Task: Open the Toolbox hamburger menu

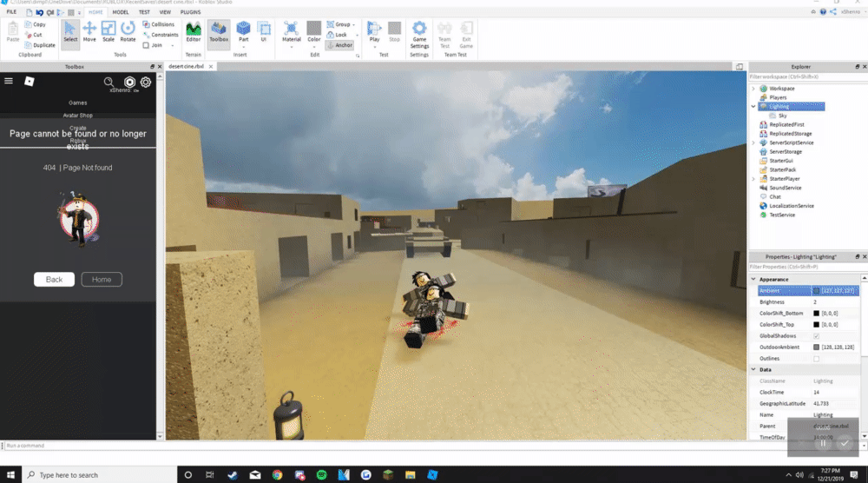Action: click(x=9, y=81)
